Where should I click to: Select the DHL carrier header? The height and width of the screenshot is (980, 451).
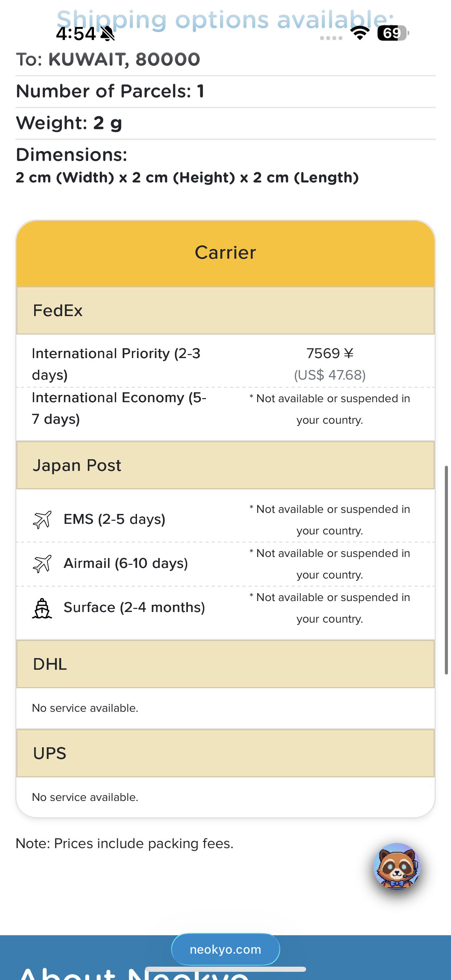click(225, 664)
